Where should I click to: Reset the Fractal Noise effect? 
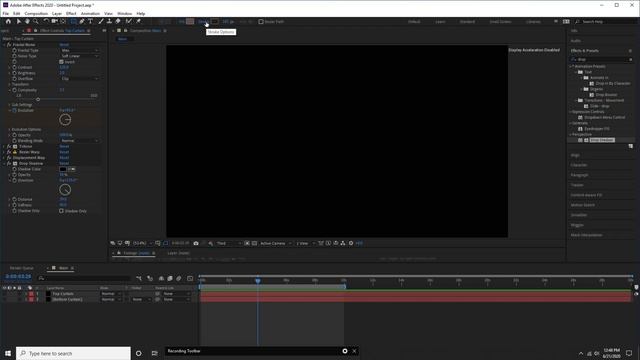(x=64, y=45)
